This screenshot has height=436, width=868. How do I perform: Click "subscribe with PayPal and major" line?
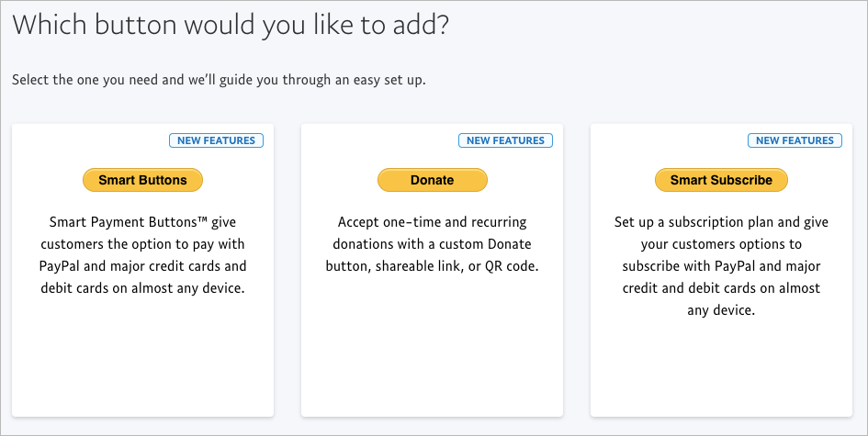tap(721, 266)
